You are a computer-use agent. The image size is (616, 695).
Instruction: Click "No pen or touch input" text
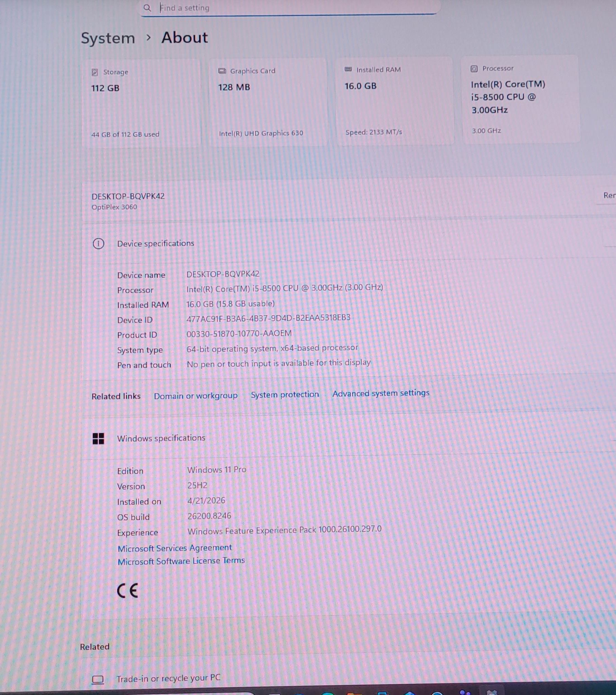tap(278, 363)
